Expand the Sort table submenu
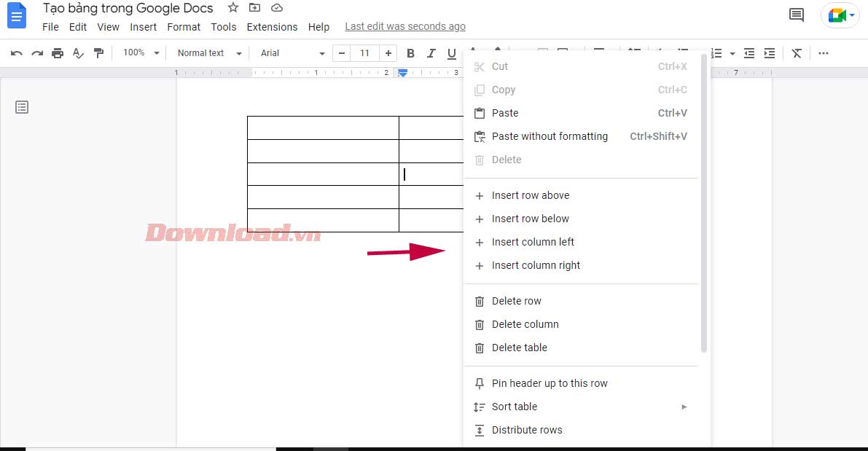Image resolution: width=868 pixels, height=451 pixels. click(514, 407)
